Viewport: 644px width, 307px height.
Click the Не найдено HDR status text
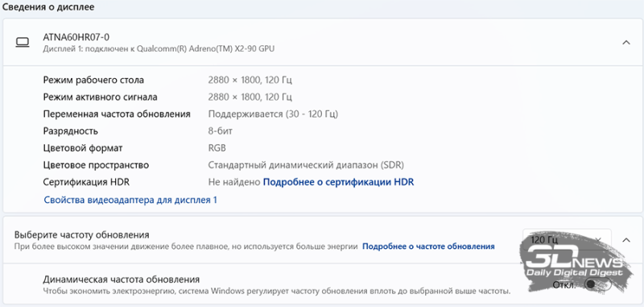(234, 182)
